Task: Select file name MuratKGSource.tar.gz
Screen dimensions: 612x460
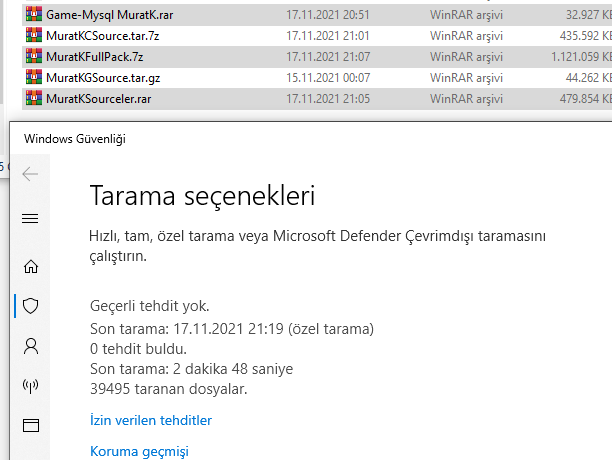Action: click(x=103, y=78)
